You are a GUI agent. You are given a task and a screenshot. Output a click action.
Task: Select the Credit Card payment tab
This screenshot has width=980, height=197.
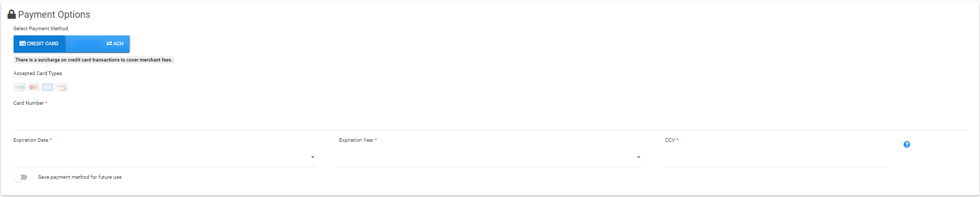click(x=39, y=44)
